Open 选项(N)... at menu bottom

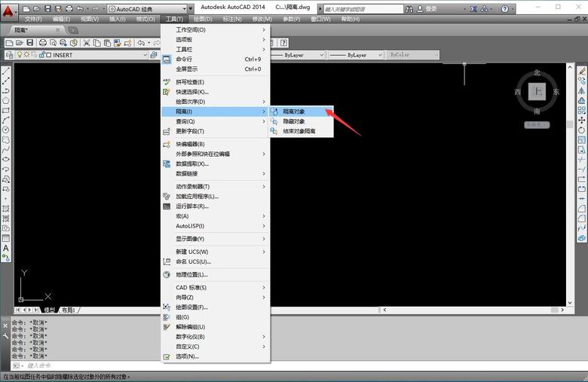(187, 356)
